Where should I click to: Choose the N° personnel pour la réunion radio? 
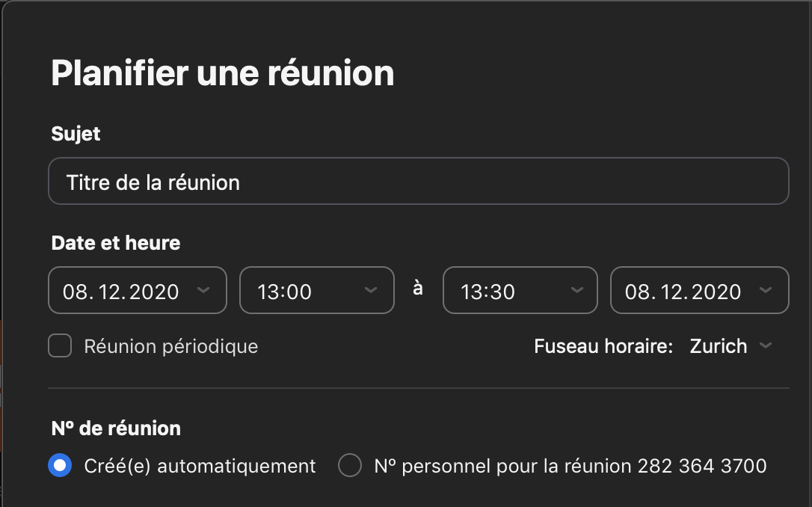350,466
